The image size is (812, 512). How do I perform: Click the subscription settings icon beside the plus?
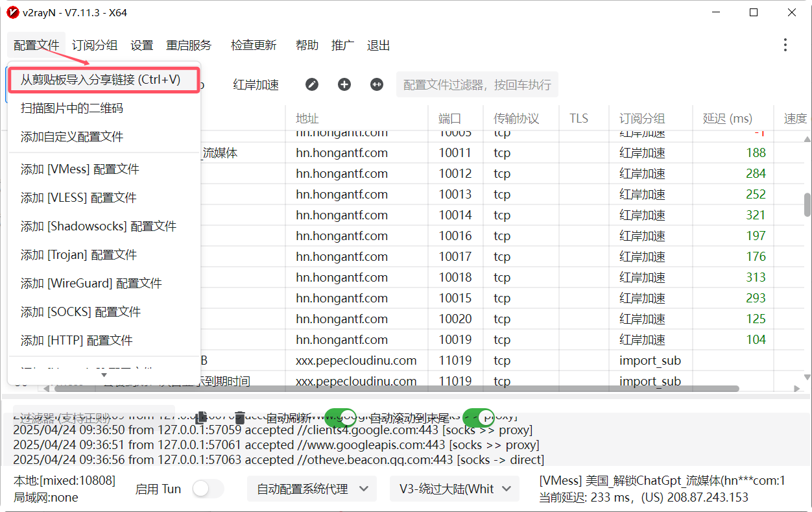click(x=377, y=84)
